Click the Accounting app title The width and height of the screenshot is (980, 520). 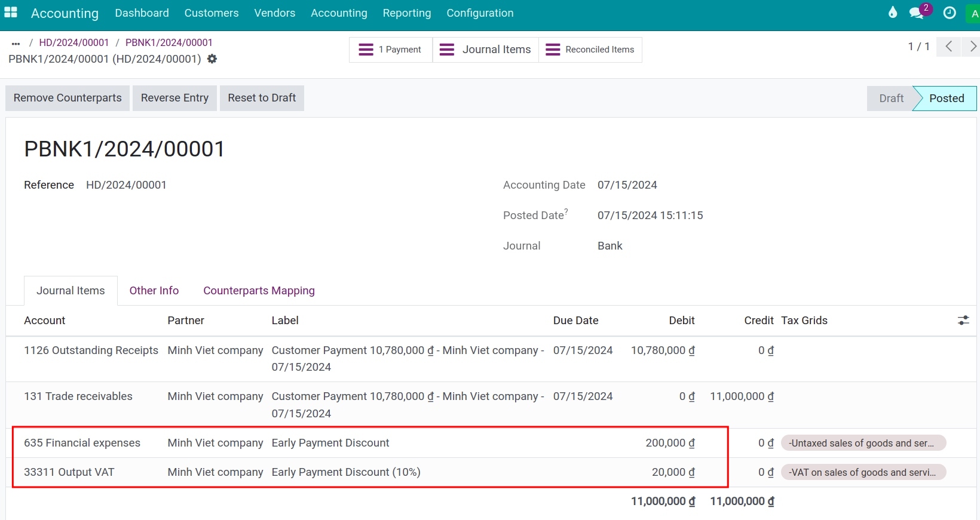tap(65, 13)
